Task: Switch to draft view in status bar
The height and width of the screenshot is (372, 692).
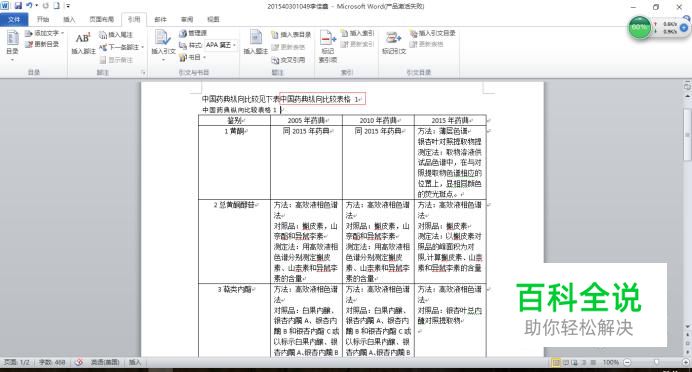Action: pyautogui.click(x=593, y=363)
